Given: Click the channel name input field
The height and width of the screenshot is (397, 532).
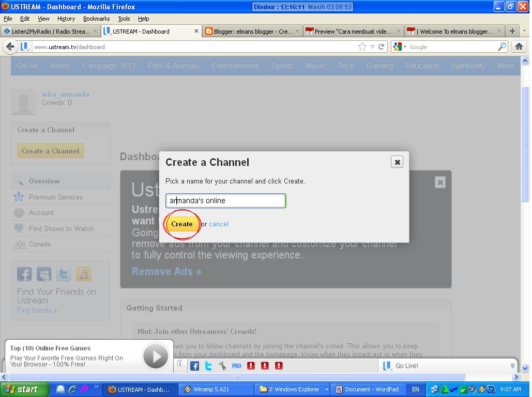Looking at the screenshot, I should (x=225, y=201).
